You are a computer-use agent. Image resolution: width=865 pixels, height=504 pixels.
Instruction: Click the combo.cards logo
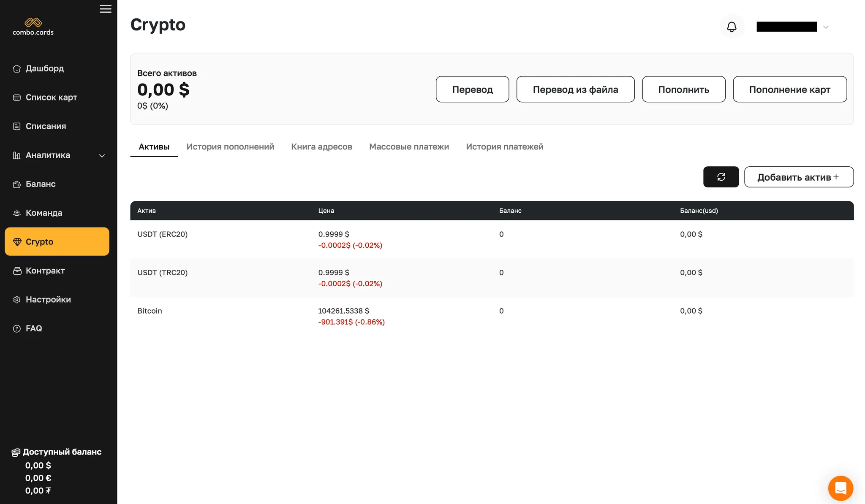33,27
